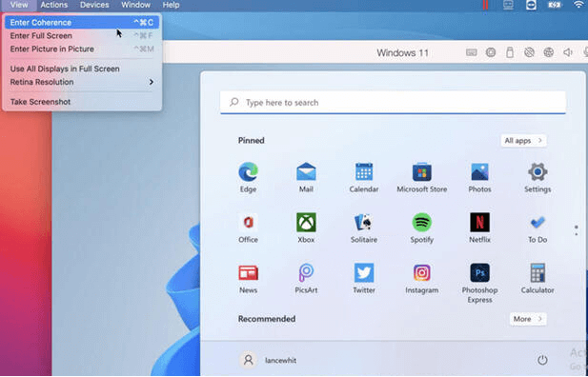
Task: Click the sound speaker icon in Parallels toolbar
Action: 568,52
